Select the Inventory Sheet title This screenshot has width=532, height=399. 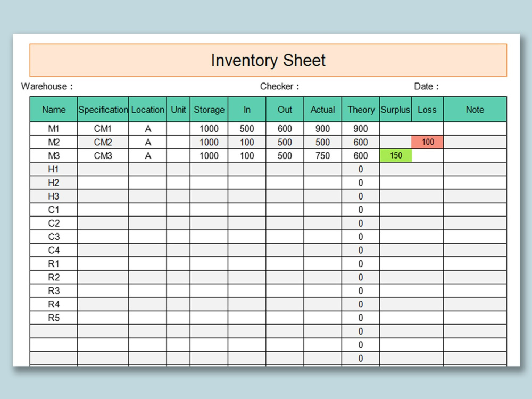268,61
